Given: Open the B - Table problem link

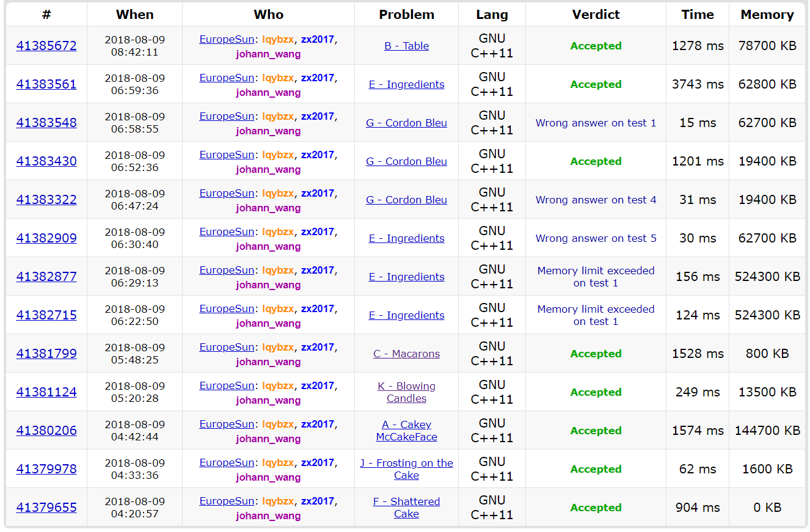Looking at the screenshot, I should point(406,46).
